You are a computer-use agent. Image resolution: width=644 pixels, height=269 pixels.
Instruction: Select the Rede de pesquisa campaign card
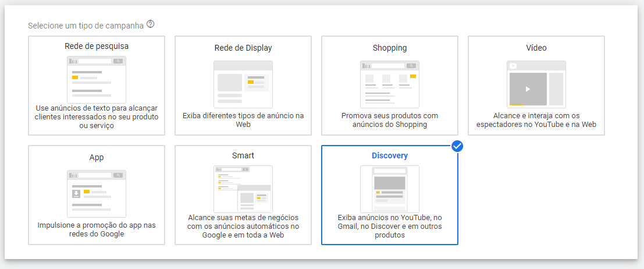[x=97, y=86]
